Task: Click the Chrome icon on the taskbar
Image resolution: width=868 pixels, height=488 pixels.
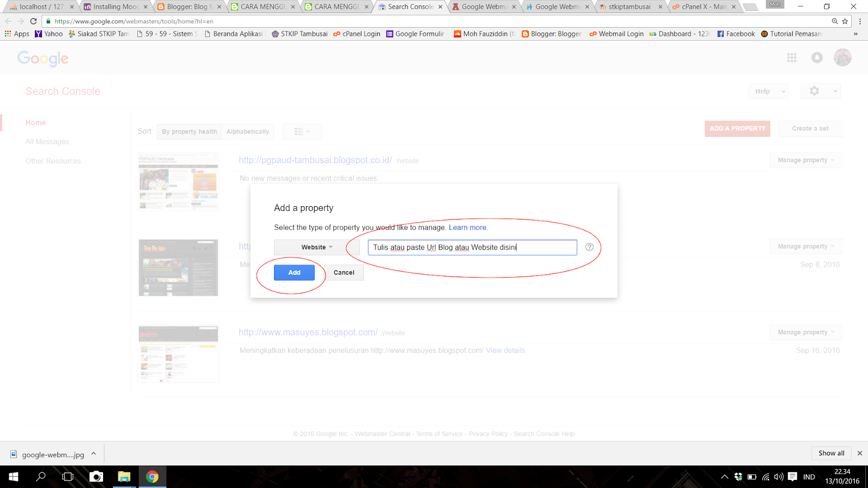Action: 152,477
